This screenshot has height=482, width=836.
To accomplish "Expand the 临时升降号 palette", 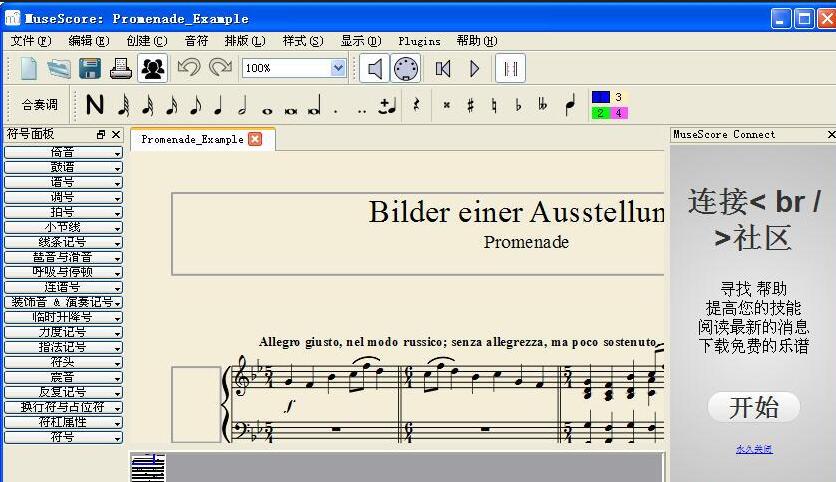I will (63, 317).
